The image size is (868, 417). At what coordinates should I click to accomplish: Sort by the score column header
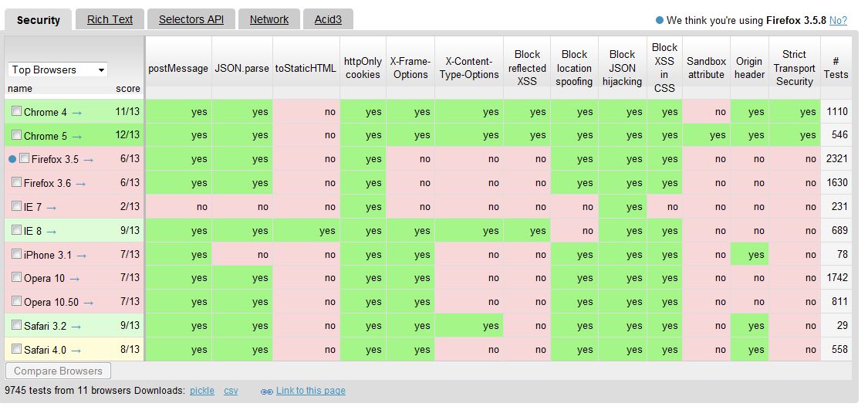(x=128, y=89)
